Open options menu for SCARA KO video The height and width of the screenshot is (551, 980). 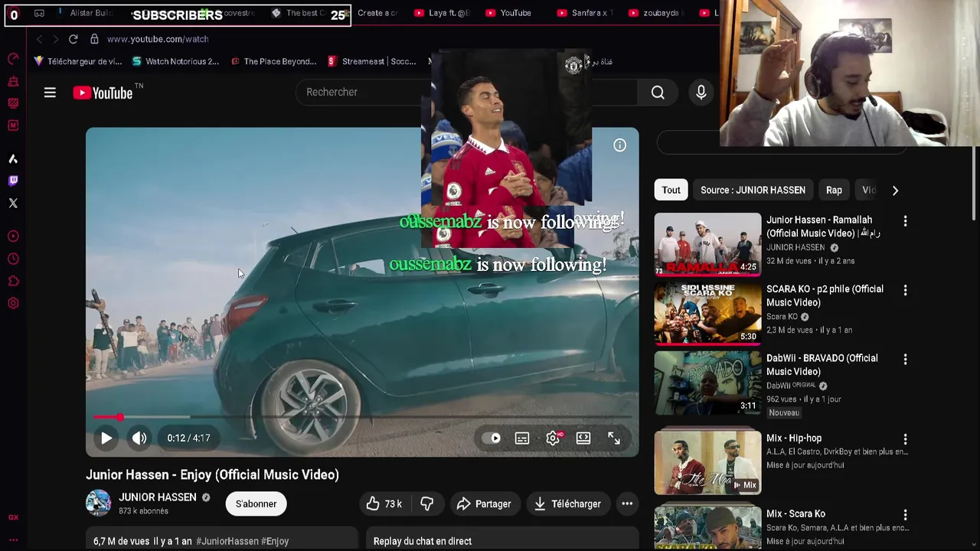point(905,290)
